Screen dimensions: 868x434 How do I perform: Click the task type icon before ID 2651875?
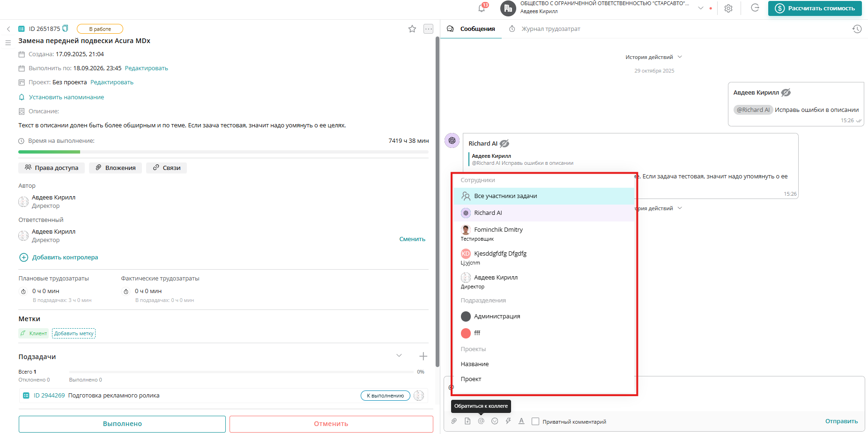22,29
